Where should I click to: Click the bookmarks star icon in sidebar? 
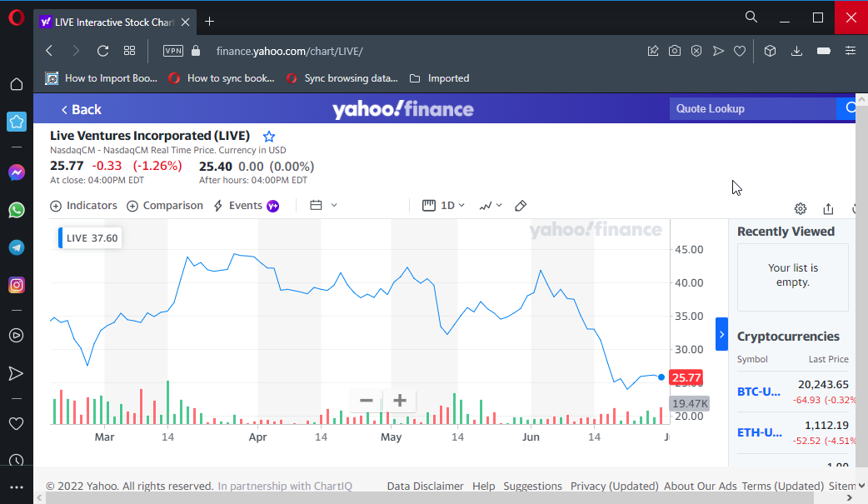(17, 122)
